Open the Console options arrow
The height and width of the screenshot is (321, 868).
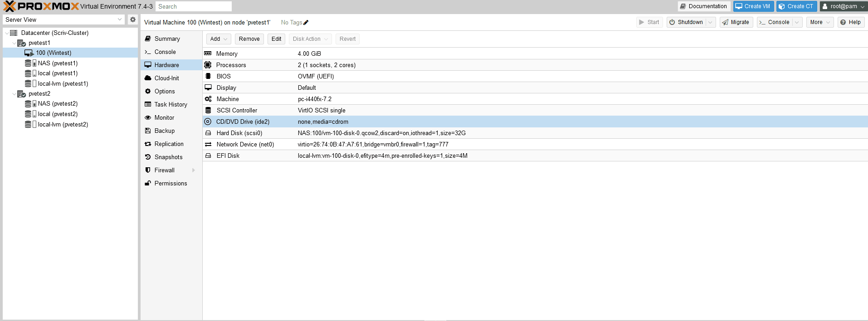(x=797, y=22)
